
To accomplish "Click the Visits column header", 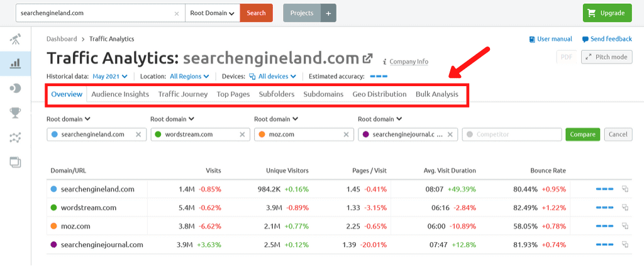I will 213,170.
